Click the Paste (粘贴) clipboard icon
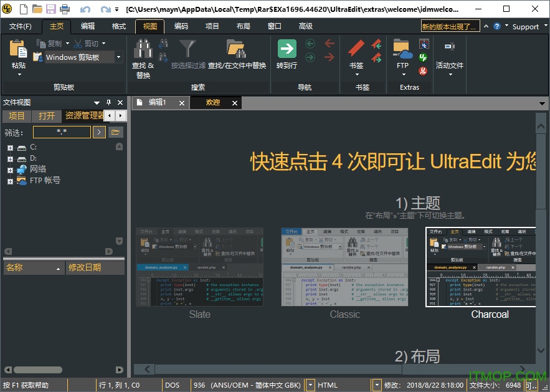 [18, 49]
